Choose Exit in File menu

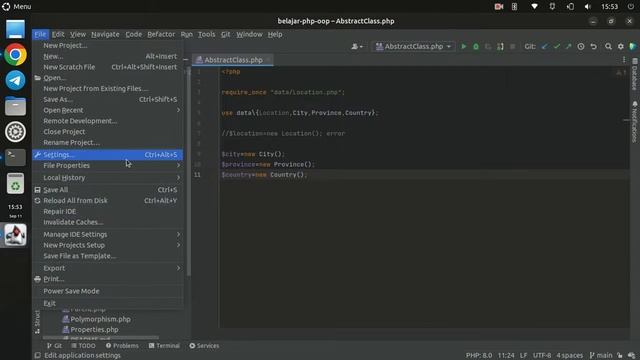pyautogui.click(x=108, y=303)
